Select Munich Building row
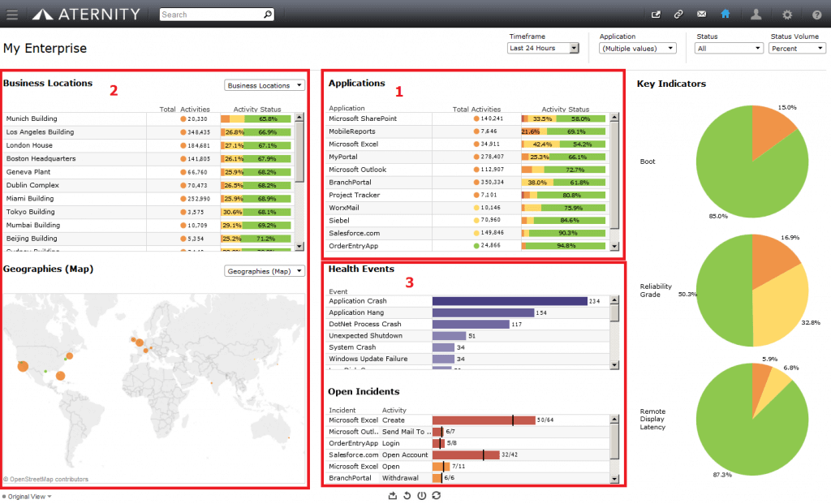831x504 pixels. point(149,118)
